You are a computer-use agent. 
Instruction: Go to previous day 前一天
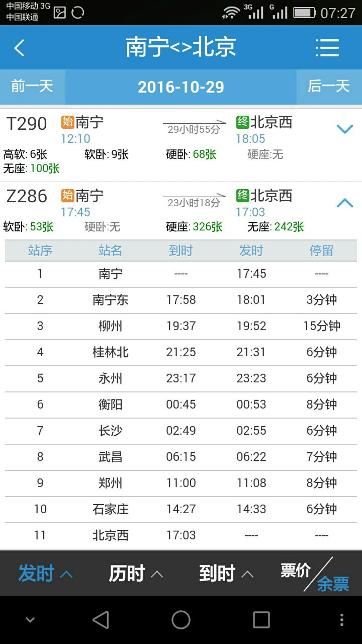pos(32,87)
